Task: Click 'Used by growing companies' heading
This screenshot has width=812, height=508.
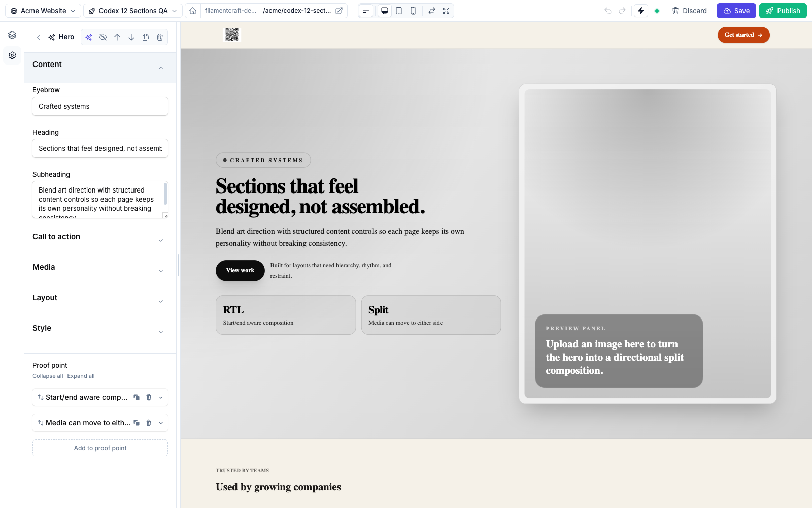Action: tap(278, 487)
